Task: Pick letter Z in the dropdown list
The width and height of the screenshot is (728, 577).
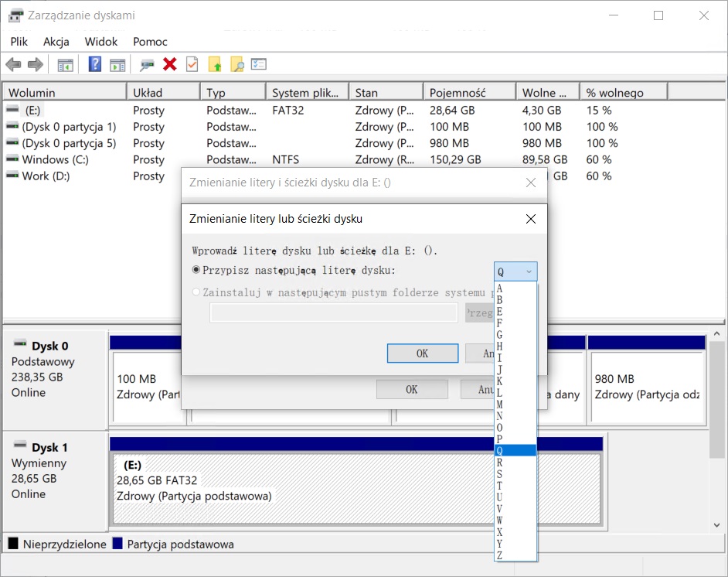Action: 500,555
